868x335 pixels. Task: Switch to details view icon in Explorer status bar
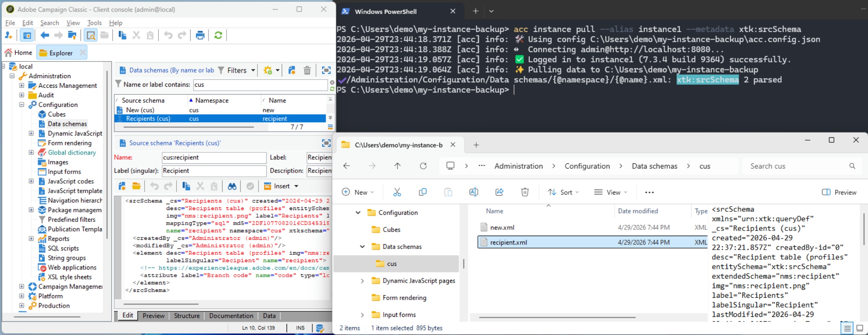pos(847,328)
